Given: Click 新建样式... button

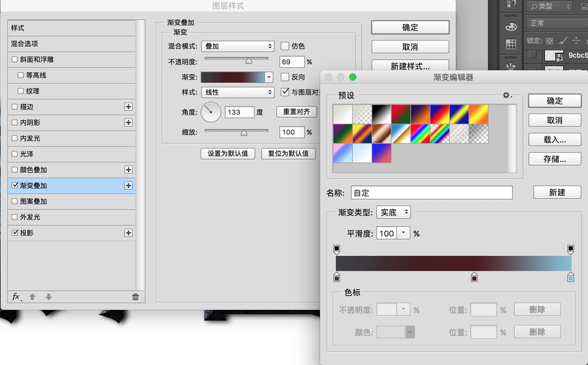Looking at the screenshot, I should pyautogui.click(x=410, y=66).
